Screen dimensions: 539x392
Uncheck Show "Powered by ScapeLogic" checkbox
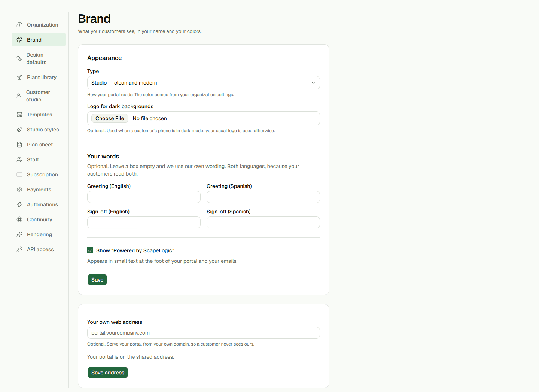90,250
